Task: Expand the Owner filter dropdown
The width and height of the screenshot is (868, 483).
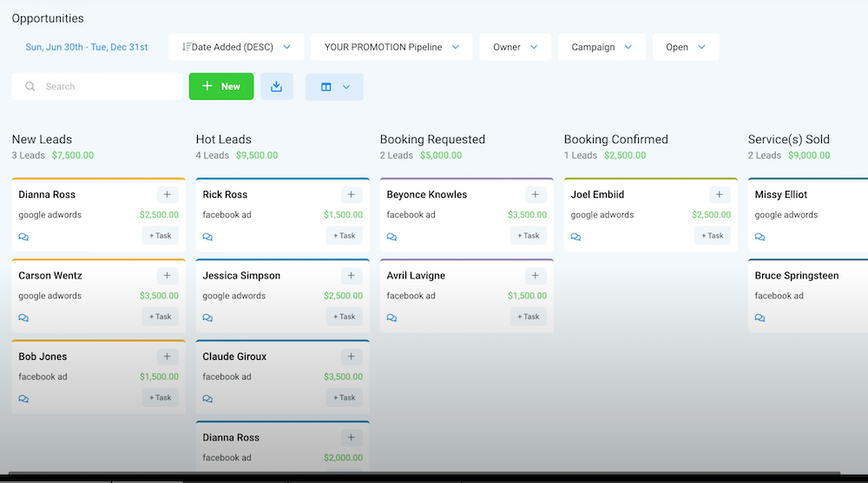Action: click(515, 47)
